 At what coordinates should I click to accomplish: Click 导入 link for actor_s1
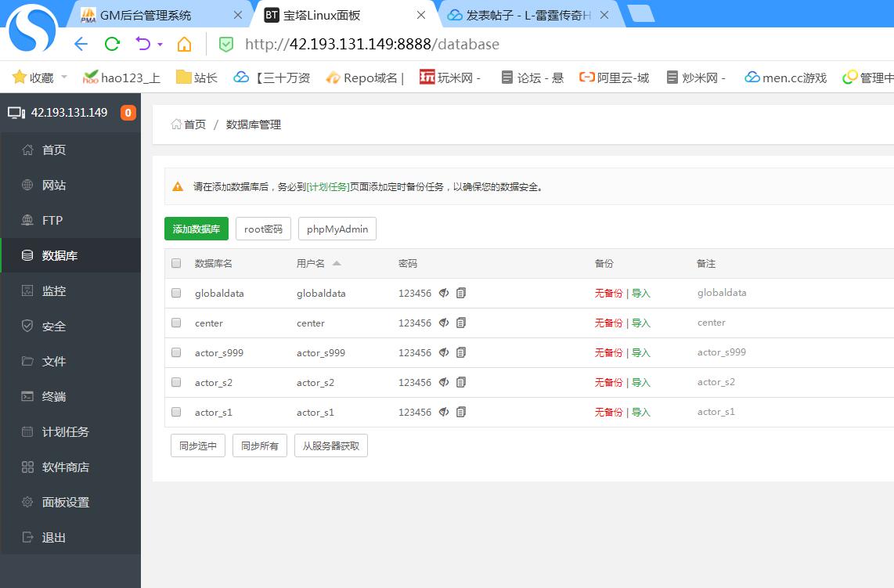click(x=641, y=412)
